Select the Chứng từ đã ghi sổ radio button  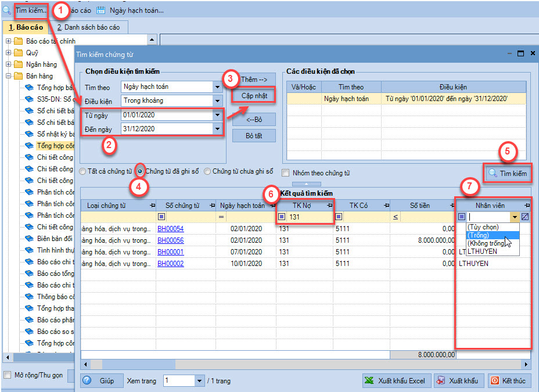click(x=140, y=171)
